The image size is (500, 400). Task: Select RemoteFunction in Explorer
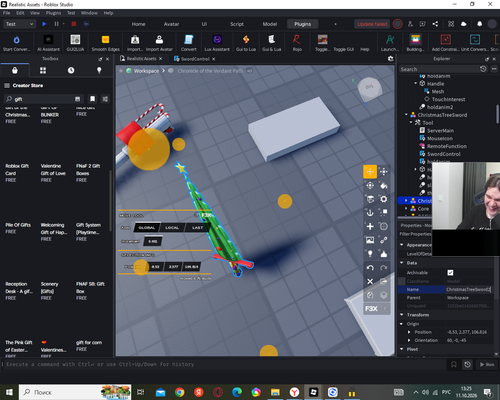point(447,146)
